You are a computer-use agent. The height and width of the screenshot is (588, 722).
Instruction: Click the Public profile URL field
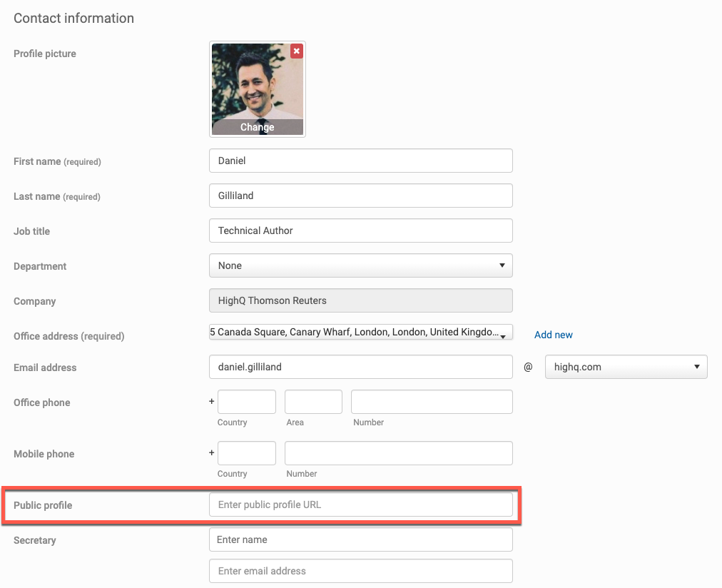(x=360, y=505)
